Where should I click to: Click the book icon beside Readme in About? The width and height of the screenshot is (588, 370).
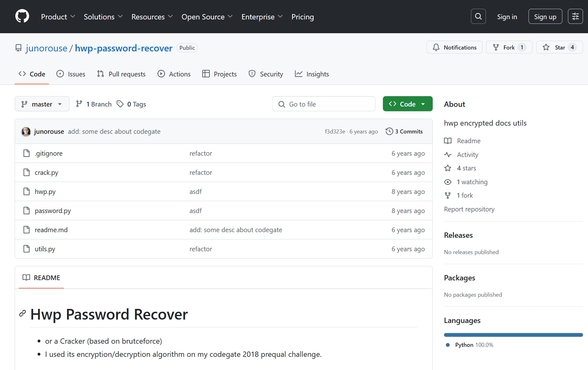point(448,141)
